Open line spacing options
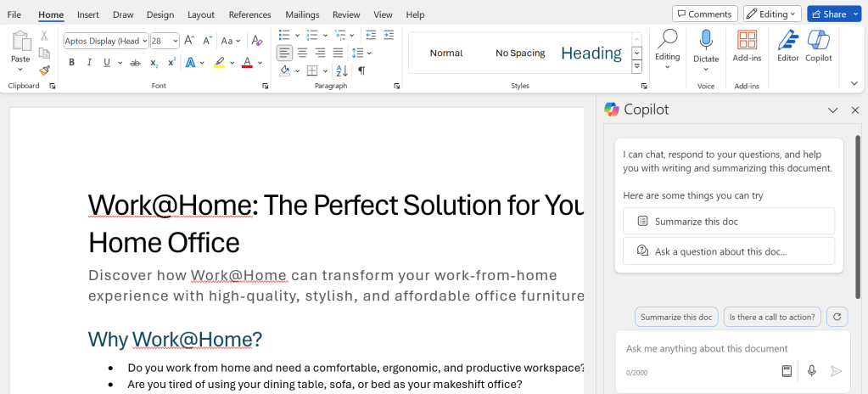This screenshot has height=394, width=868. [x=361, y=53]
